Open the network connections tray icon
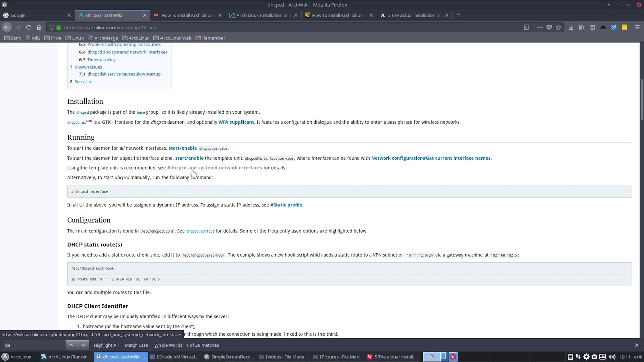644x362 pixels. pyautogui.click(x=578, y=357)
